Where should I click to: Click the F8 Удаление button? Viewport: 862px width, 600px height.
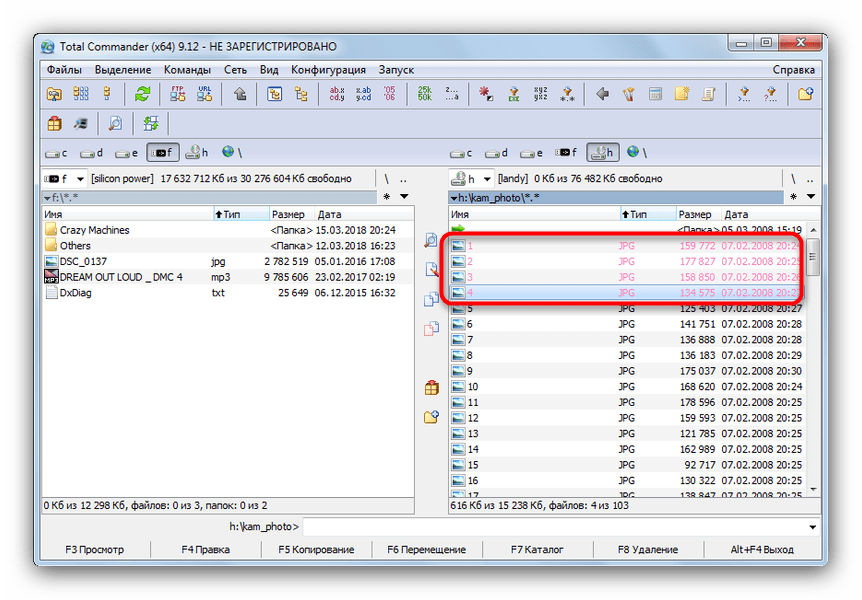648,549
